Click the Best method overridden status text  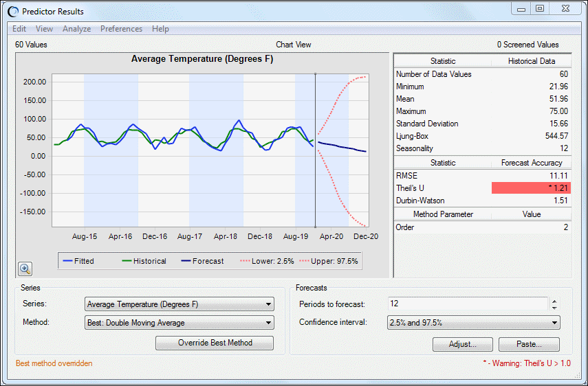pos(54,363)
